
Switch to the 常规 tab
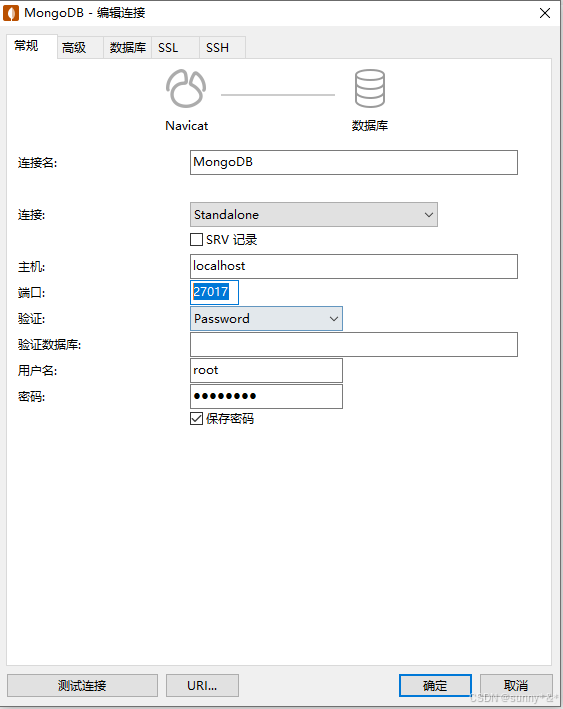(32, 46)
